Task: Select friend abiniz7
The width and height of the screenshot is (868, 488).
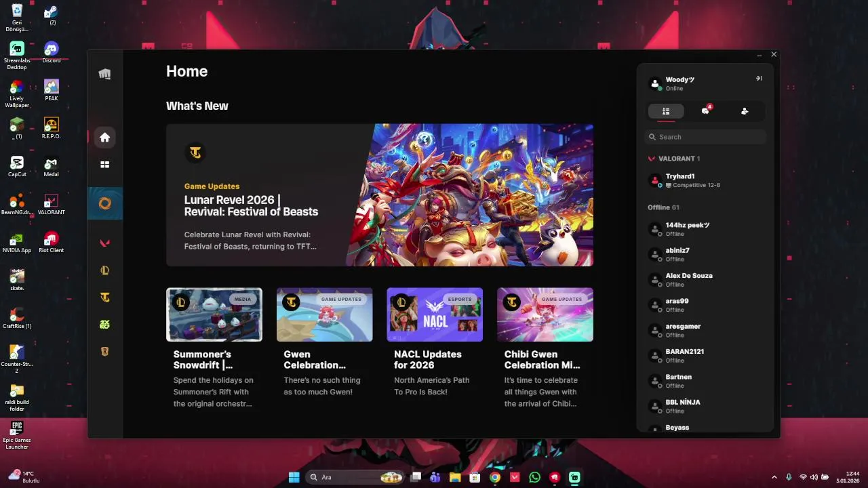Action: coord(705,254)
